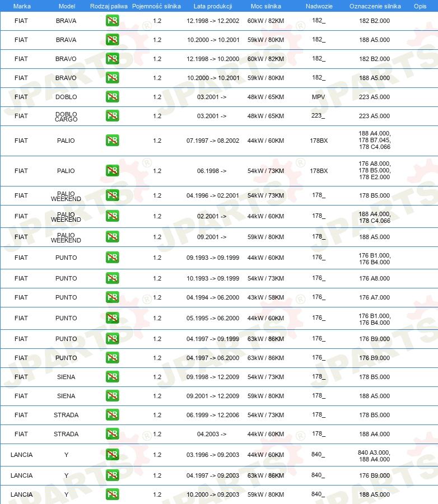Select '178BX' in the PALIO 44kW / 60KM row
Screen dimensions: 438x504
(x=319, y=141)
